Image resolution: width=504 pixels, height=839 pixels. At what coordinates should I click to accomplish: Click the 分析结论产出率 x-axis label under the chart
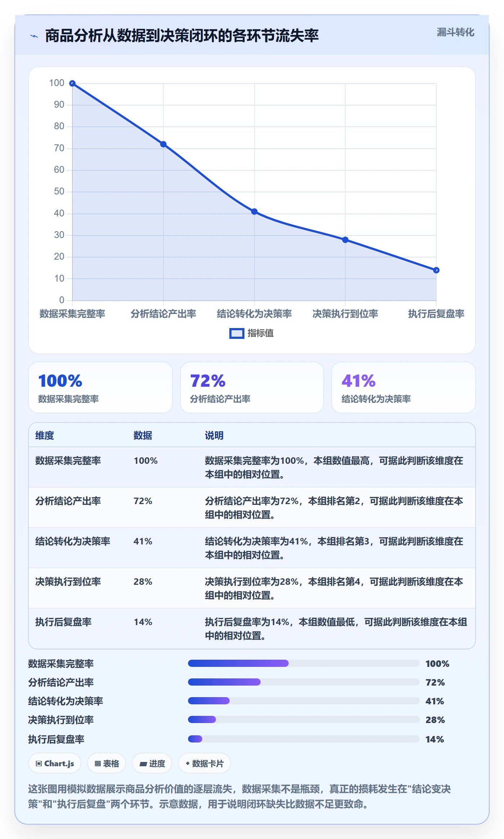click(x=163, y=314)
